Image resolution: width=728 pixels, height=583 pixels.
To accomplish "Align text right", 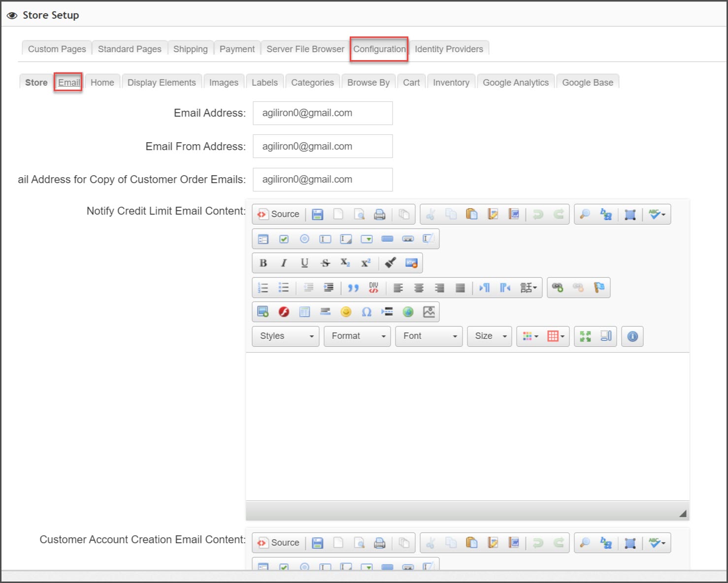I will click(x=439, y=288).
